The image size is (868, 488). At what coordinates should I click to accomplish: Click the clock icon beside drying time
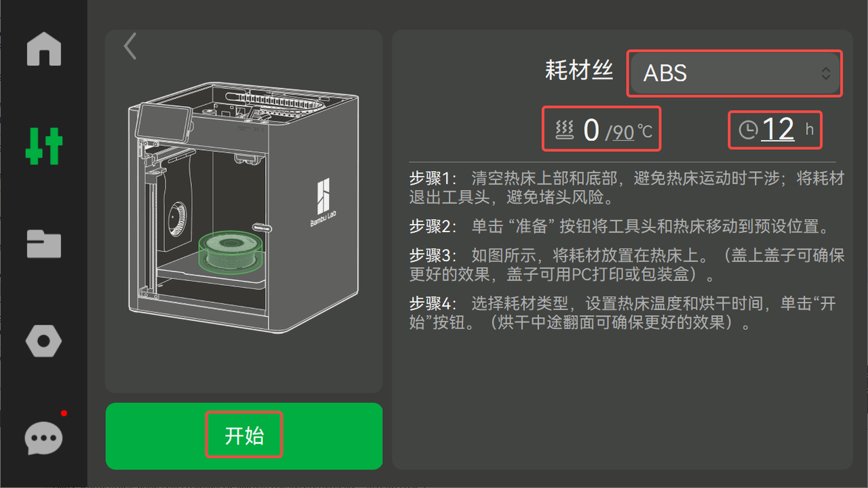(748, 130)
